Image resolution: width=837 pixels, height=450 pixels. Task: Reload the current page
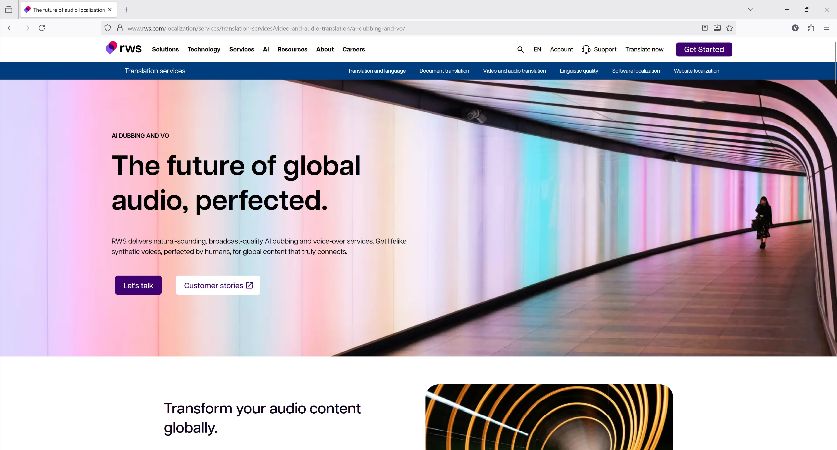[x=42, y=28]
